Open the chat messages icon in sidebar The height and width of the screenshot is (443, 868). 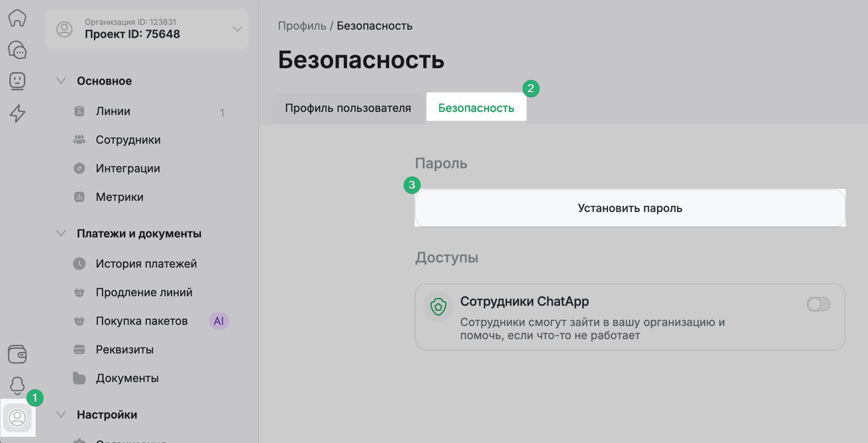17,50
